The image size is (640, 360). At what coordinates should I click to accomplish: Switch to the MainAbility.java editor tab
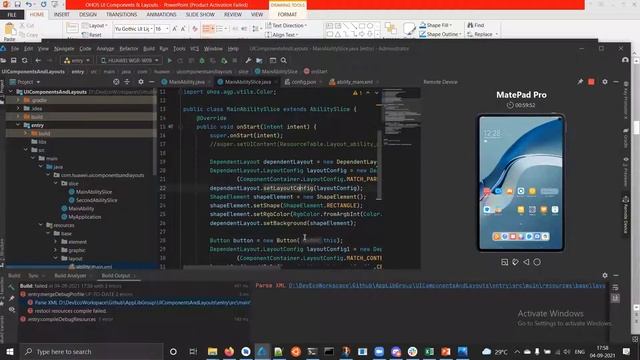pyautogui.click(x=187, y=82)
